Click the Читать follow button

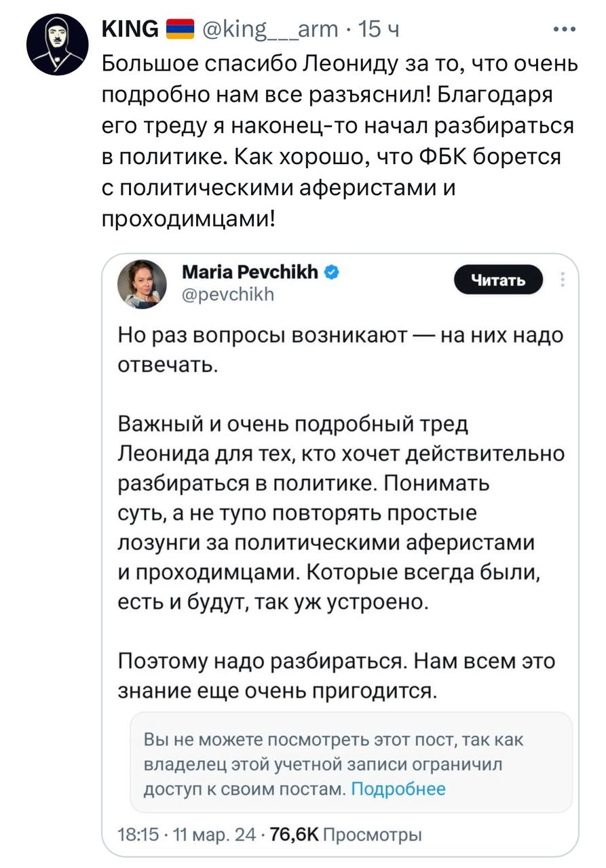[499, 279]
